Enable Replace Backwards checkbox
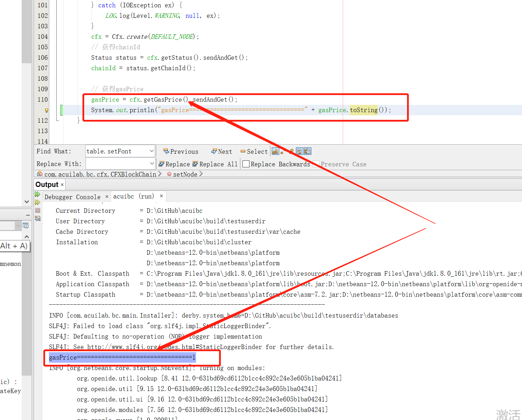 (x=246, y=164)
